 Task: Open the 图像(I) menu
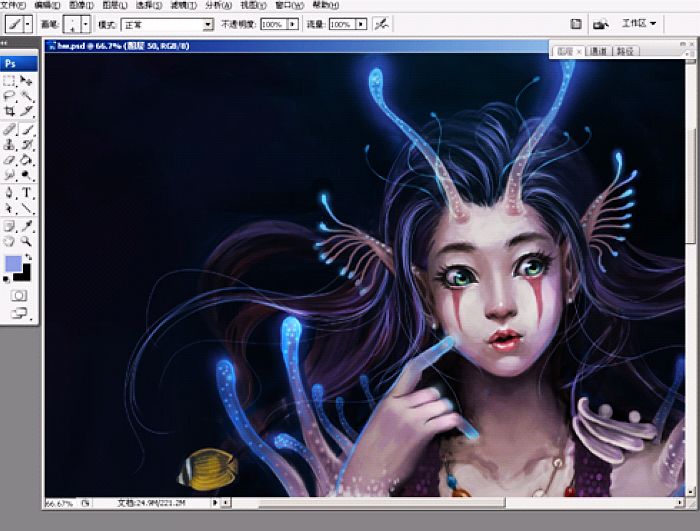tap(82, 5)
